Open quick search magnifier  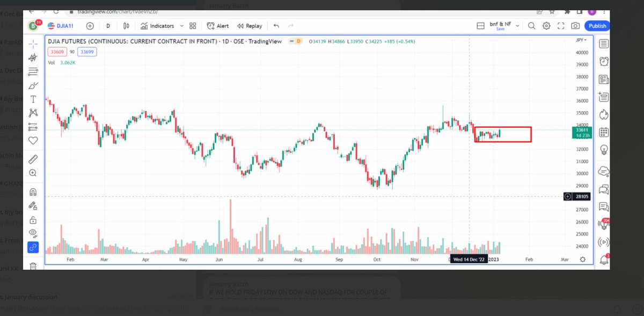click(x=531, y=25)
